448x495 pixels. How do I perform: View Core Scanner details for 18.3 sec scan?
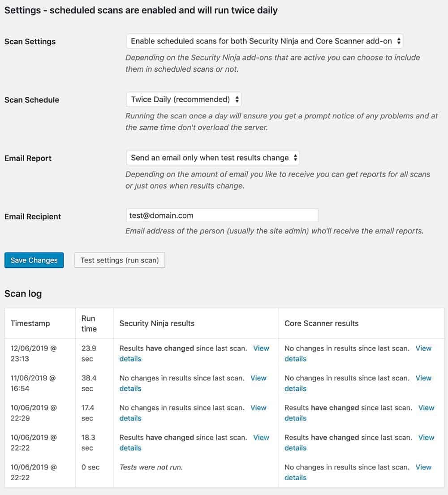tap(426, 438)
